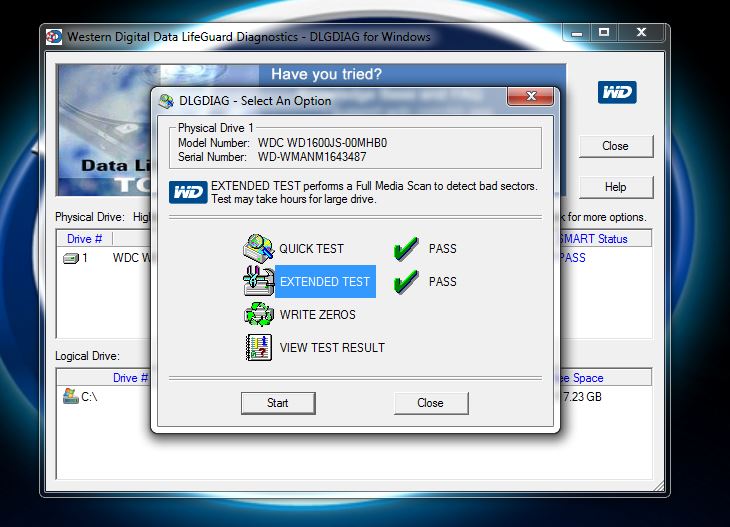
Task: Minimize the main DLGDIAG window
Action: (577, 33)
